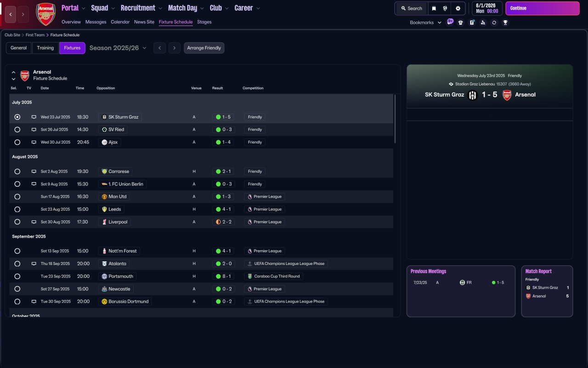This screenshot has height=368, width=588.
Task: Click the Search button
Action: [411, 8]
